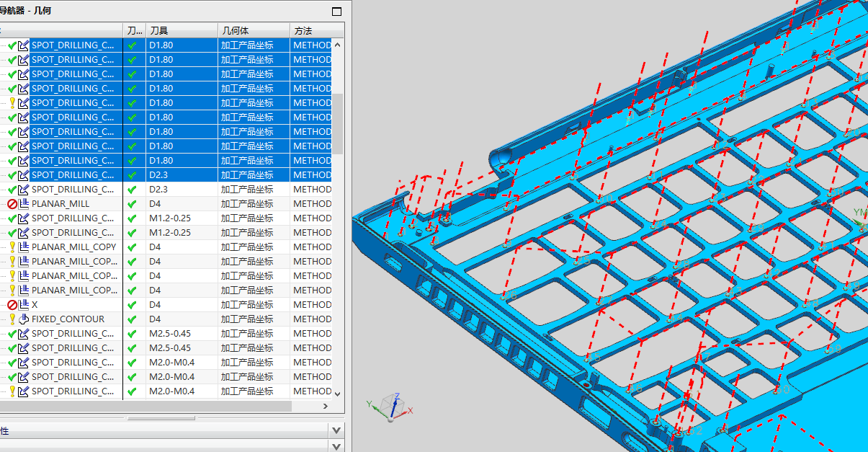Viewport: 868px width, 452px height.
Task: Click the METHOD cell in FIXED_CONTOUR row
Action: pyautogui.click(x=312, y=319)
